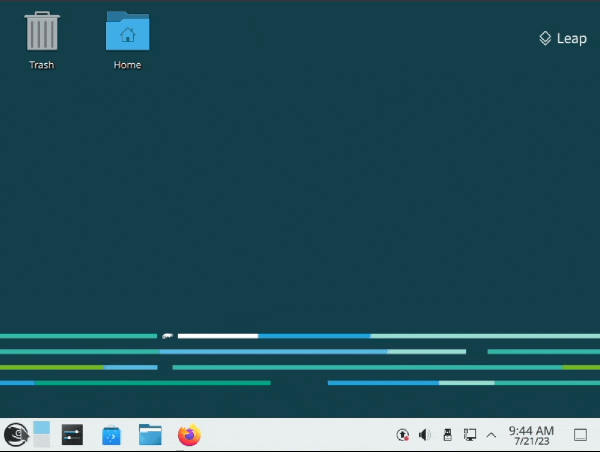This screenshot has height=452, width=600.
Task: Open the network connections tray icon
Action: point(469,435)
